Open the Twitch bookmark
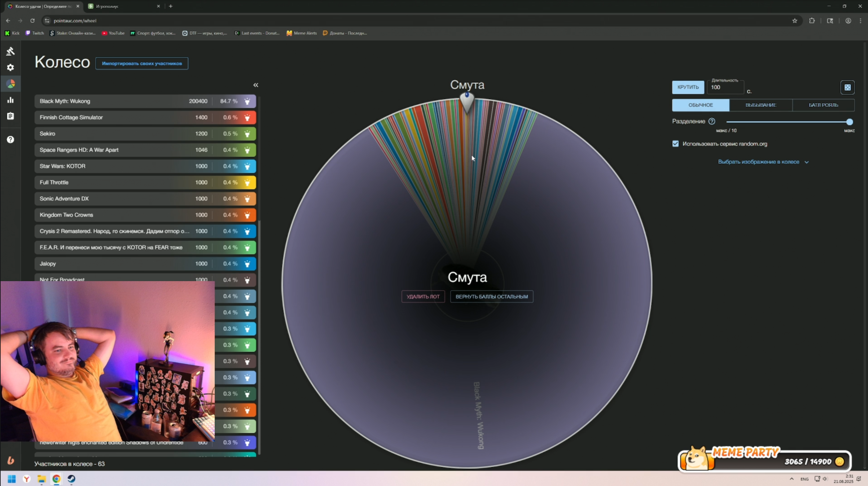This screenshot has width=868, height=486. point(35,33)
